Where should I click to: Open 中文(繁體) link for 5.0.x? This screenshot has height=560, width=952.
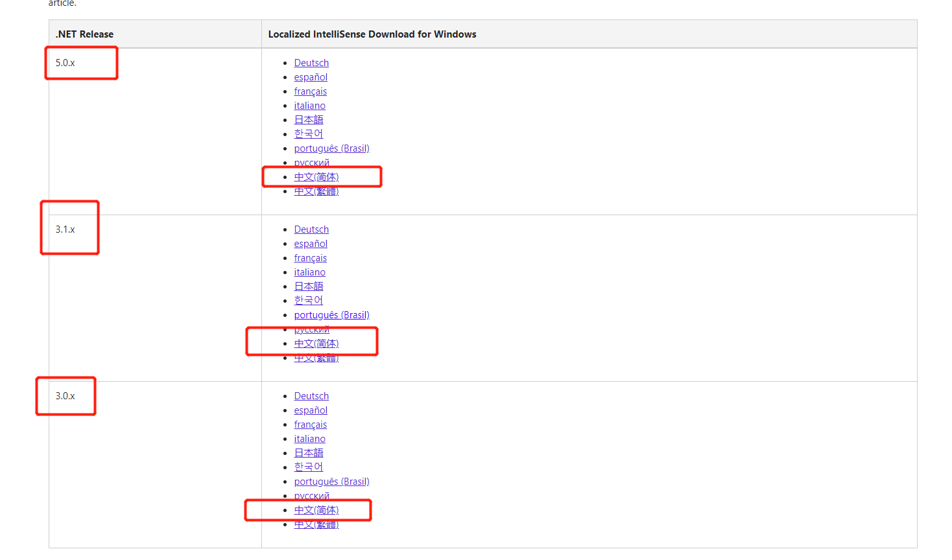point(316,191)
